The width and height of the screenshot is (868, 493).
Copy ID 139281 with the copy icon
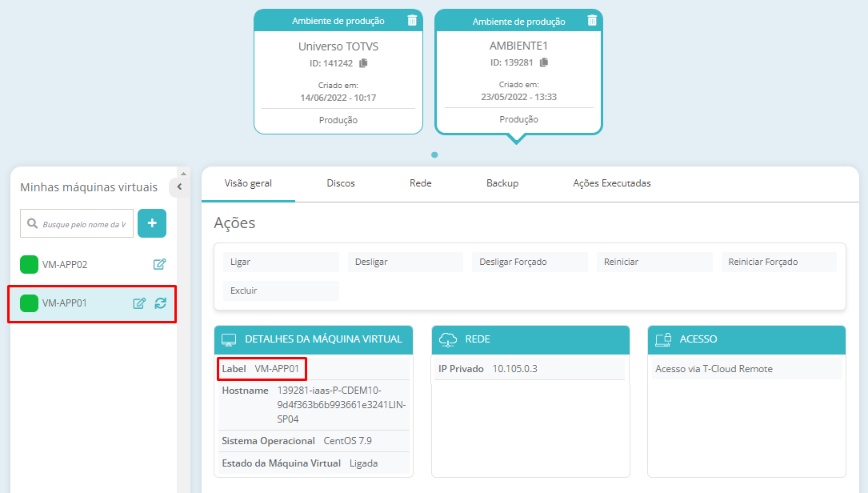[x=544, y=62]
